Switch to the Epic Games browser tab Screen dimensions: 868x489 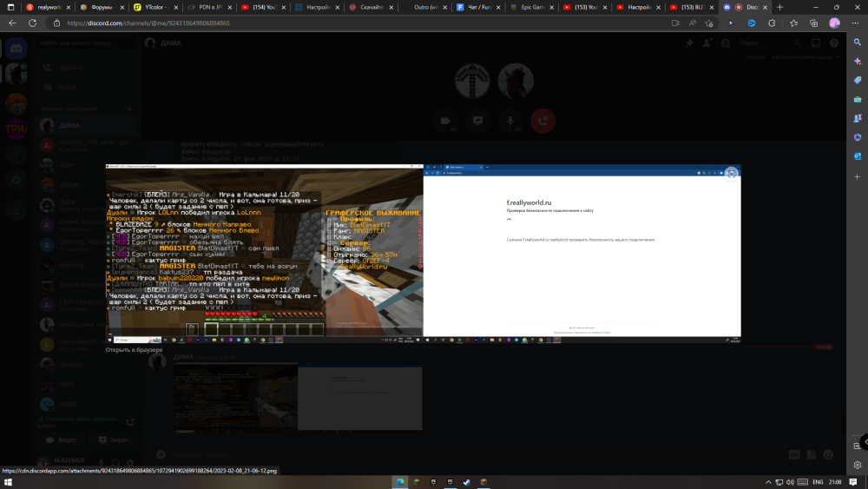(531, 7)
